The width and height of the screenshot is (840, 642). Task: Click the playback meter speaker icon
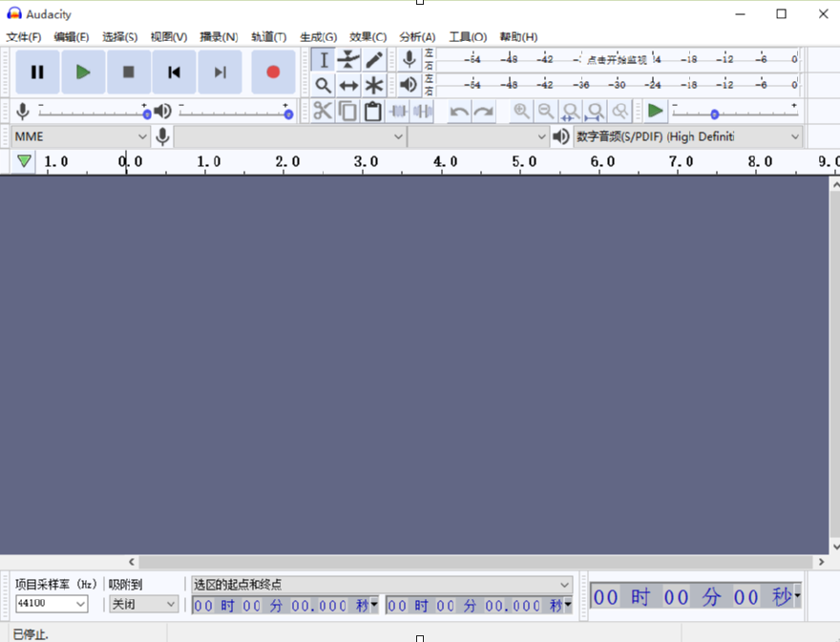[x=409, y=84]
